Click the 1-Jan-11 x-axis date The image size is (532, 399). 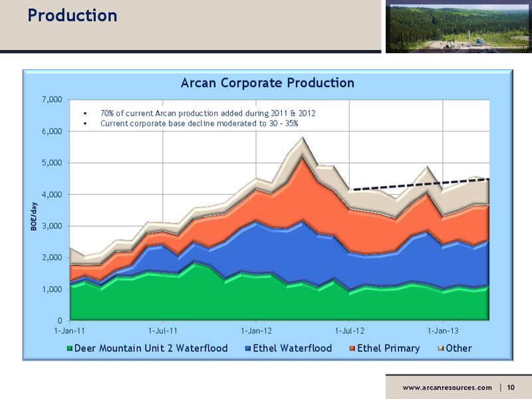coord(70,331)
